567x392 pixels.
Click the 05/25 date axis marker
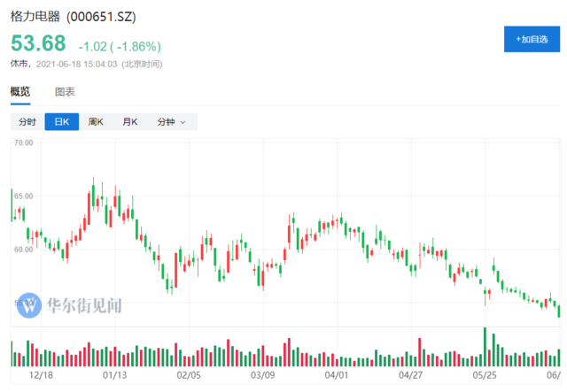click(484, 375)
